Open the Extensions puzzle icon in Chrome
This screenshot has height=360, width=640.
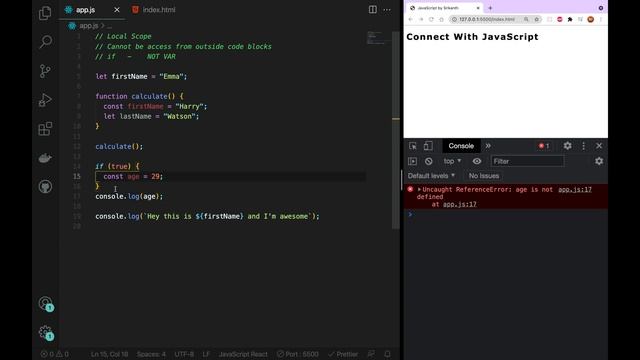[x=570, y=19]
